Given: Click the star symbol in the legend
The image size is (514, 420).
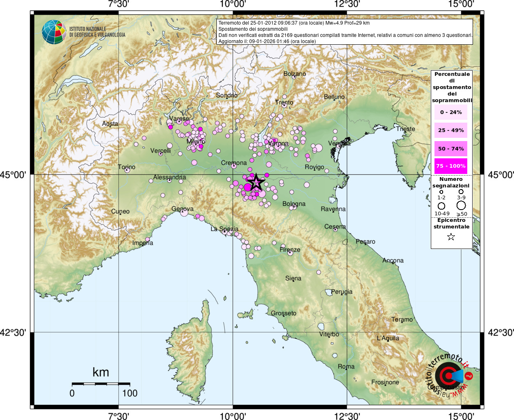Looking at the screenshot, I should pos(451,237).
